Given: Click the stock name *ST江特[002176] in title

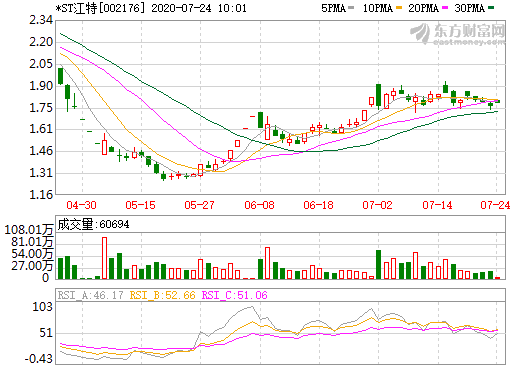Looking at the screenshot, I should 101,8.
